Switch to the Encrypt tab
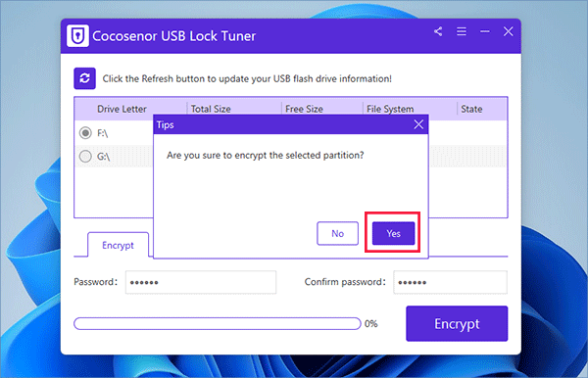Image resolution: width=588 pixels, height=378 pixels. (118, 245)
